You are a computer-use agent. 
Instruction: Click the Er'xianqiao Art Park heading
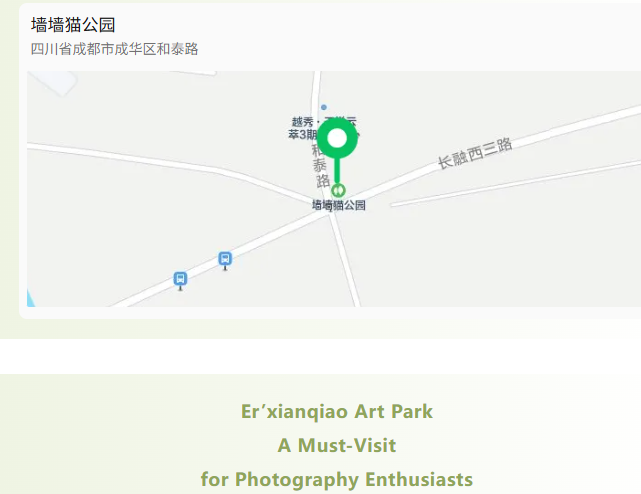click(336, 411)
